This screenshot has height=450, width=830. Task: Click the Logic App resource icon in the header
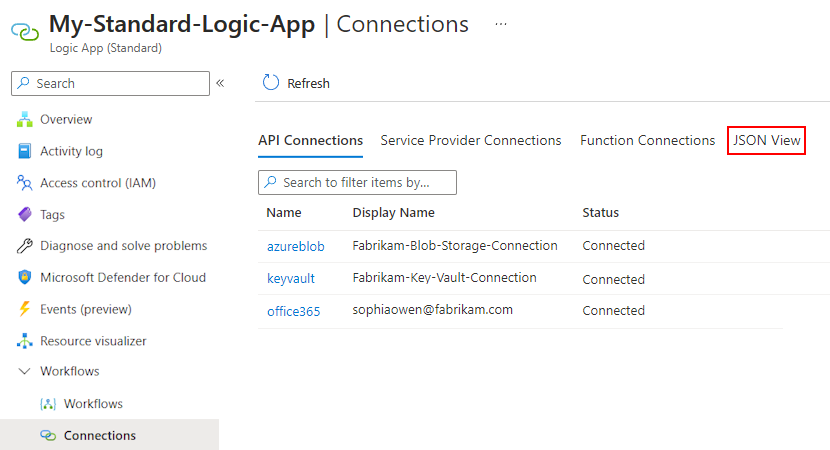point(25,32)
